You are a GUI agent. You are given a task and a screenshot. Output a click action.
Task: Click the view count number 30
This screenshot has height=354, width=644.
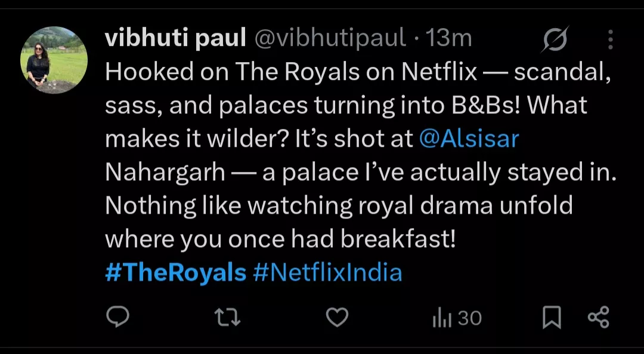[470, 318]
